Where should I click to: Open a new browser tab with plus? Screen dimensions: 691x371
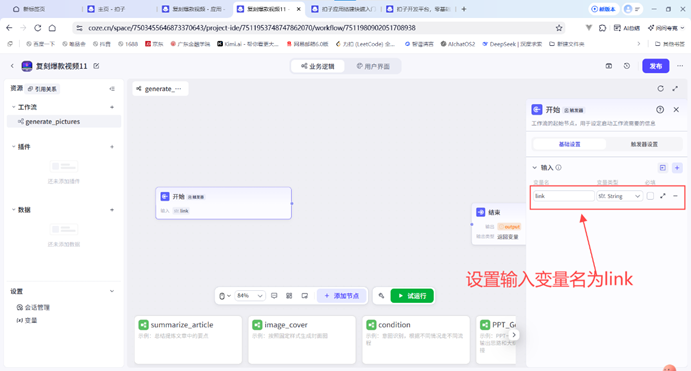pyautogui.click(x=464, y=9)
